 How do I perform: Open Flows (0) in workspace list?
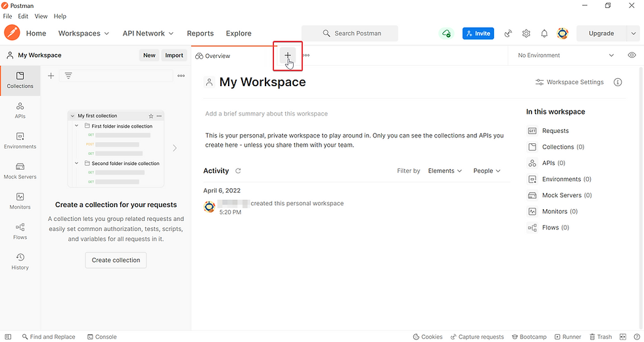click(x=548, y=228)
